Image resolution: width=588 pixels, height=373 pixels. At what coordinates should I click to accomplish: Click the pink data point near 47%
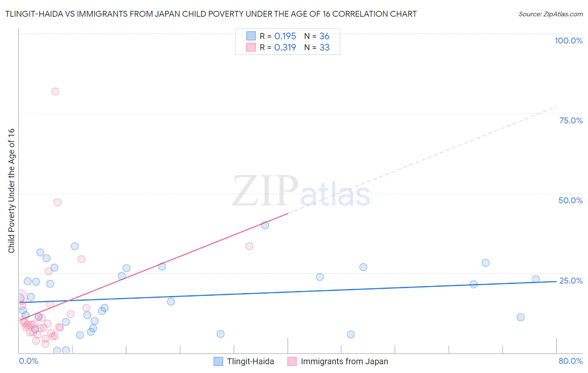(x=58, y=202)
